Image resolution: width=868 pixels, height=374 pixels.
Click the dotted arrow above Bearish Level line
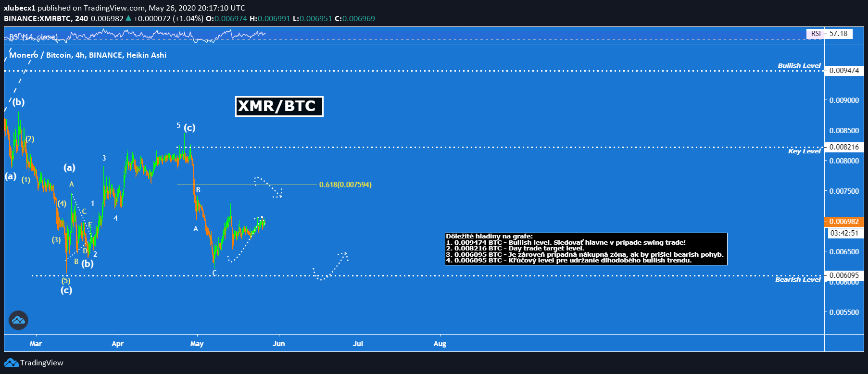[x=331, y=266]
